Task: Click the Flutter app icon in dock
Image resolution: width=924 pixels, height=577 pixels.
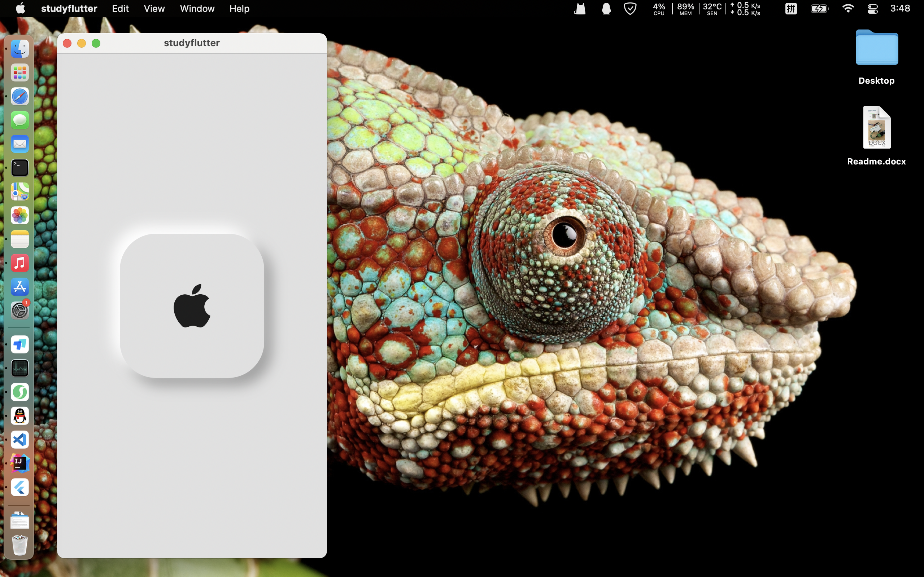Action: pyautogui.click(x=20, y=487)
